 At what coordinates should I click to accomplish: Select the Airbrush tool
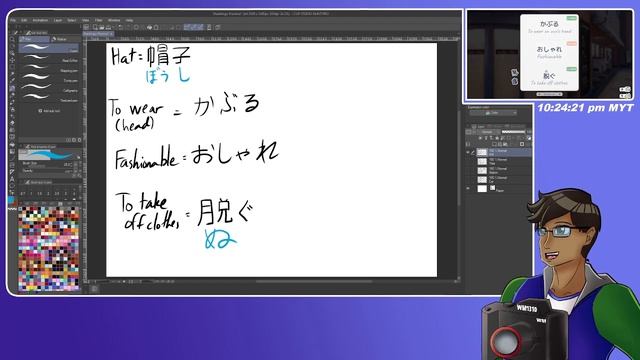12,109
